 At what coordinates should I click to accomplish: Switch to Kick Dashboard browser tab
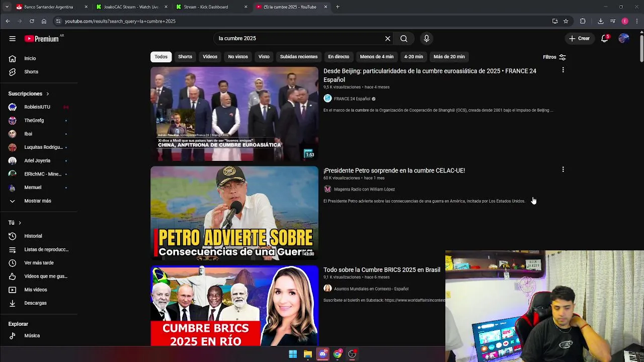point(211,7)
